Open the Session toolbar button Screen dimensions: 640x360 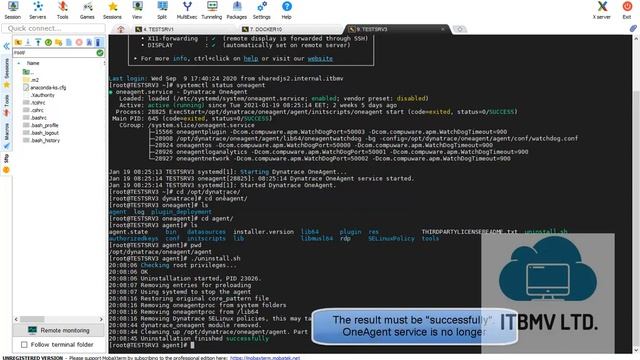[x=13, y=10]
